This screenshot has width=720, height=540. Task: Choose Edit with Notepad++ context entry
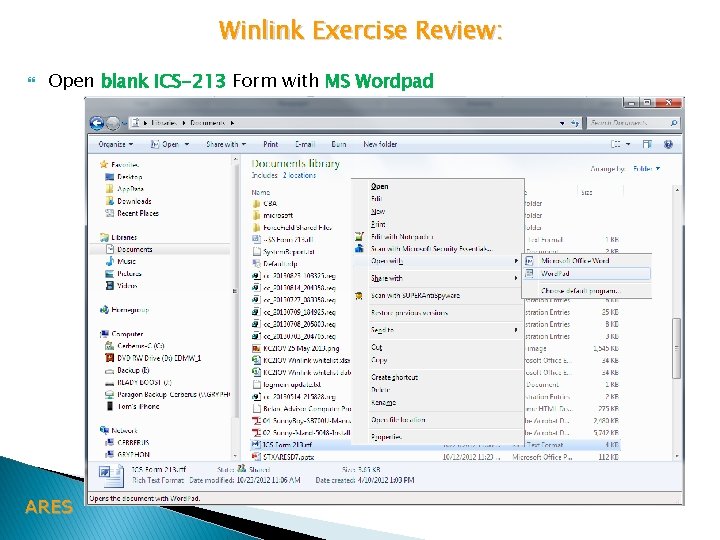coord(402,237)
